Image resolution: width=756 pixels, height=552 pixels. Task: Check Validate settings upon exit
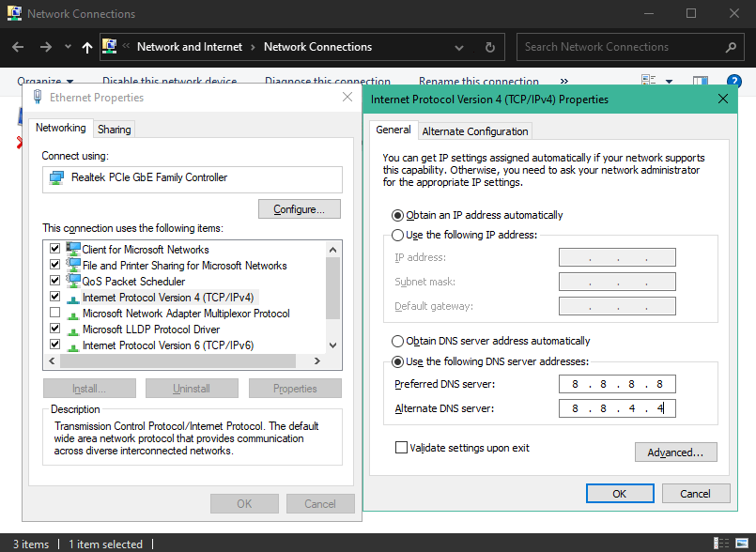[400, 449]
